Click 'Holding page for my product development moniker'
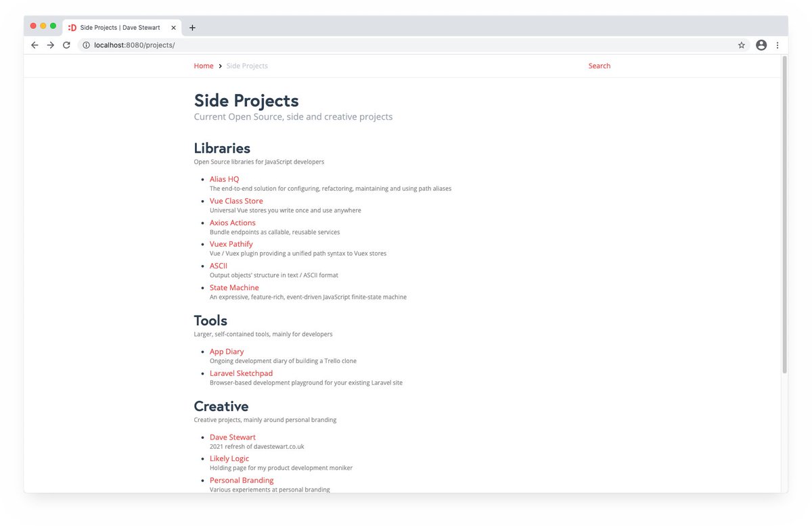The image size is (812, 526). pos(281,468)
